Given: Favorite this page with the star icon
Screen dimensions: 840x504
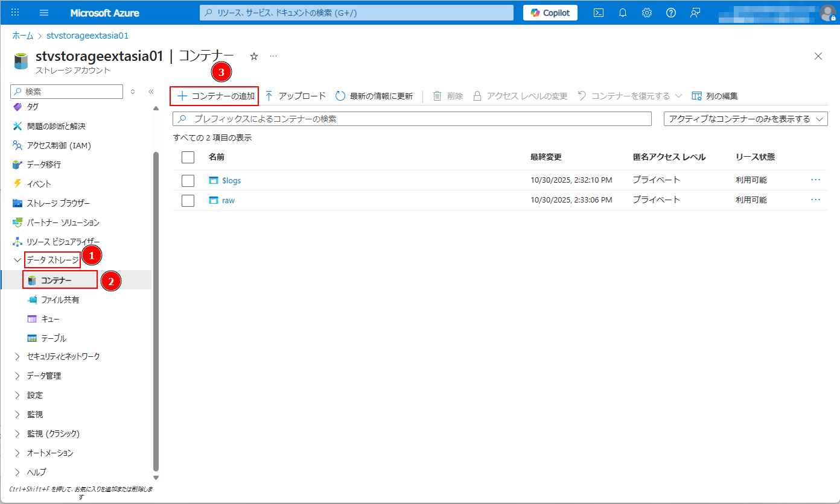Looking at the screenshot, I should click(254, 56).
